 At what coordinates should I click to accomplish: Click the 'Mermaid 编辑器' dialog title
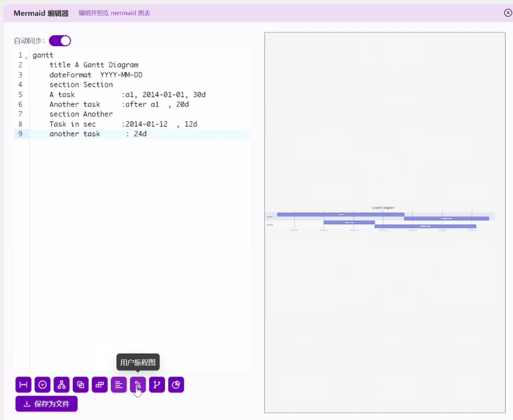click(41, 13)
